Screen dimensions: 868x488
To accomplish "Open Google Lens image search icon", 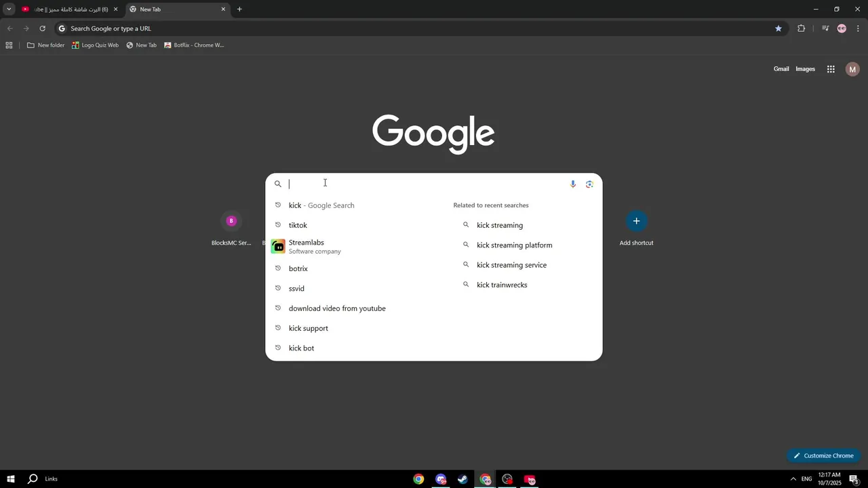I will click(x=589, y=184).
